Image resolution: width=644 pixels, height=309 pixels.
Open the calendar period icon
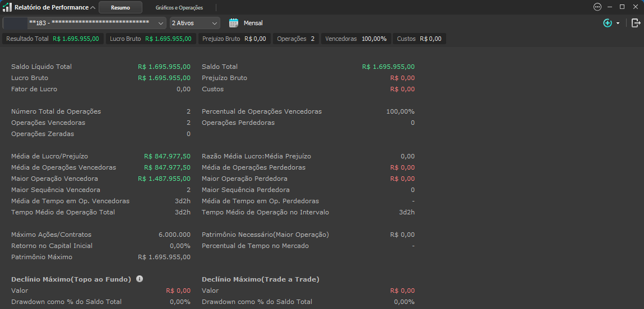click(234, 23)
